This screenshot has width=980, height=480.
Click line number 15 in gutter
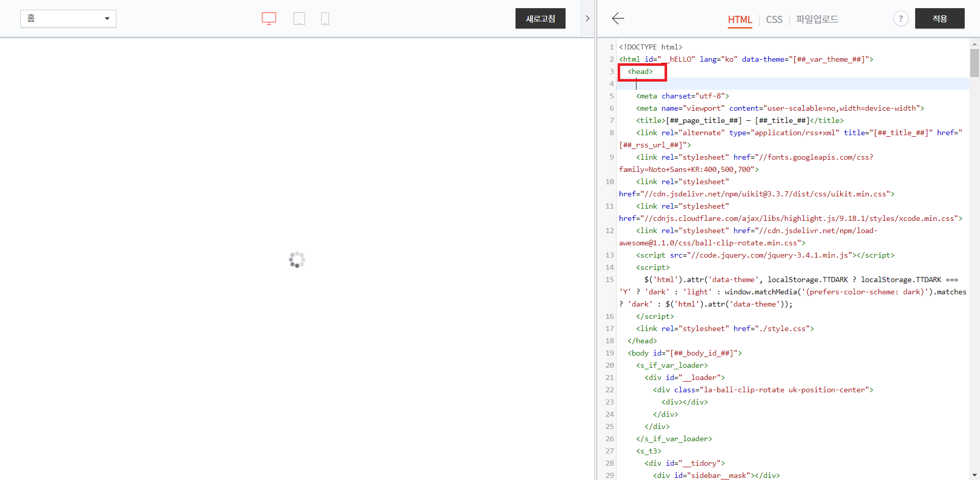609,280
